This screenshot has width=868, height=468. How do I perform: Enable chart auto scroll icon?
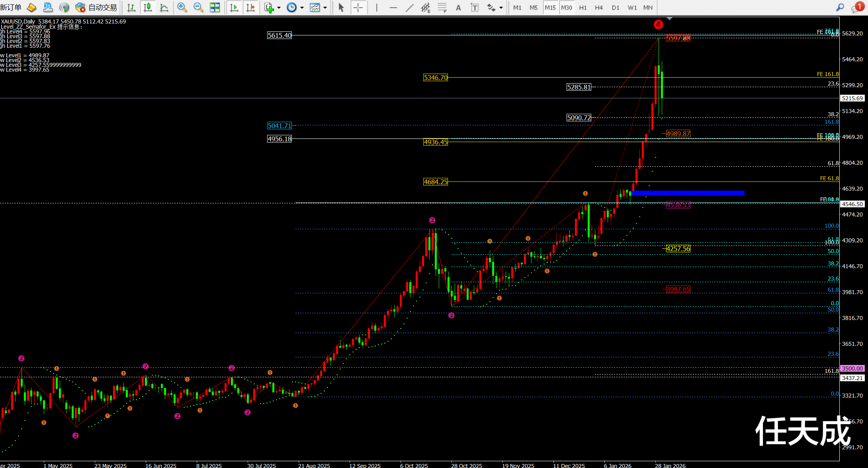(234, 7)
